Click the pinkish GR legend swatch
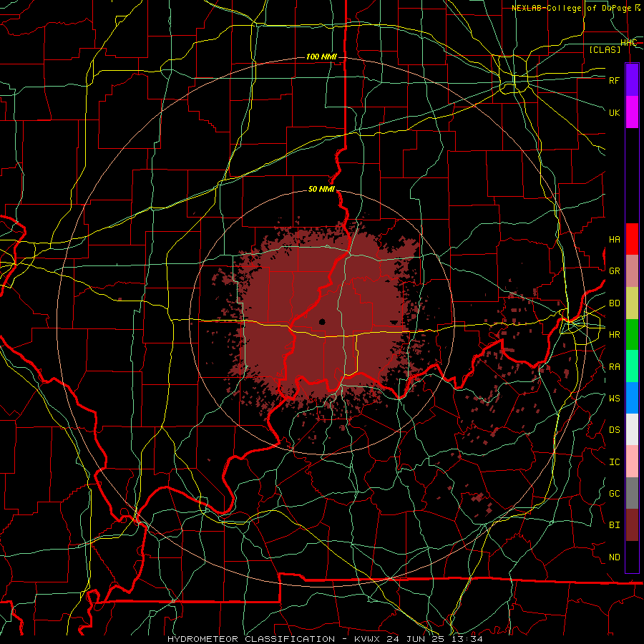This screenshot has width=644, height=644. [632, 271]
